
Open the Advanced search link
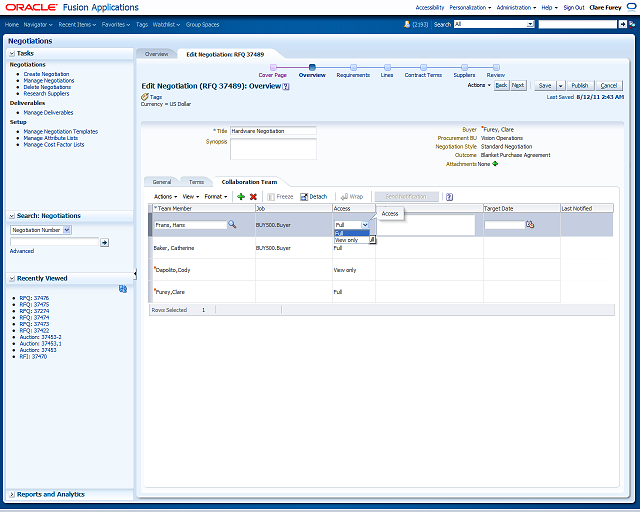pyautogui.click(x=22, y=251)
